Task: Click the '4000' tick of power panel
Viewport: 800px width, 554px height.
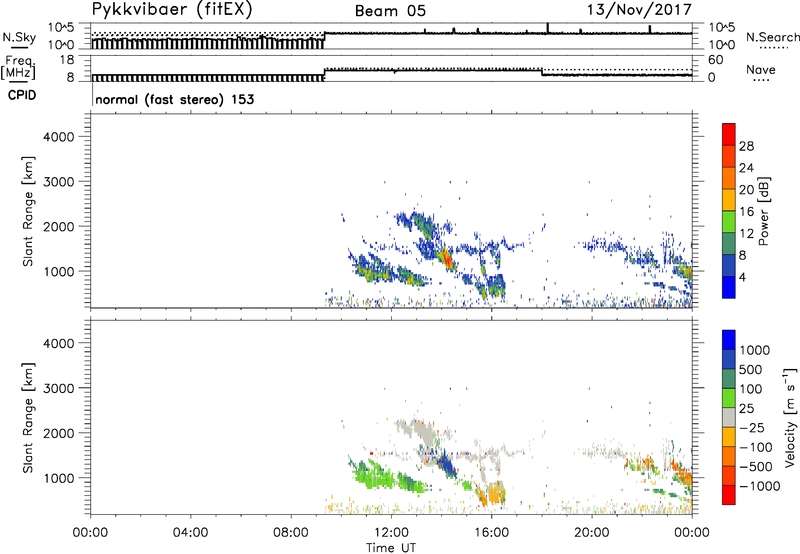Action: [58, 137]
